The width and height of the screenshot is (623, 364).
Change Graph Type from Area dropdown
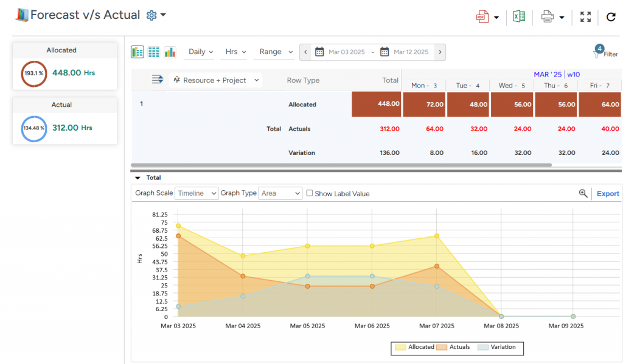280,193
